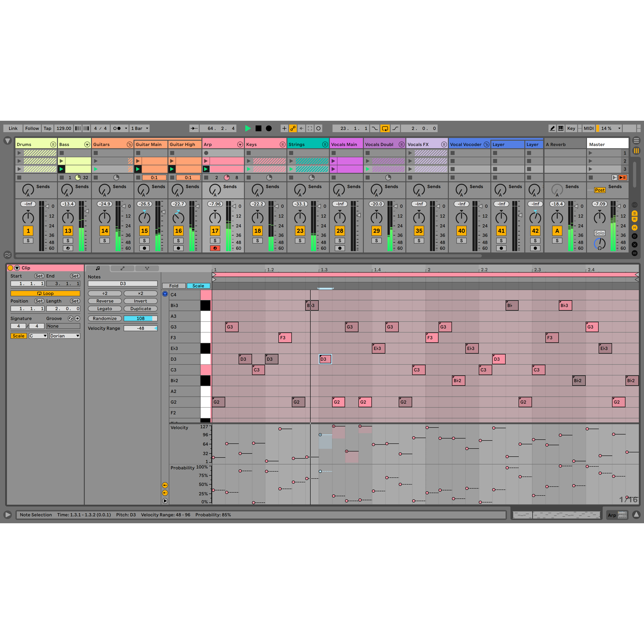This screenshot has height=644, width=644.
Task: Solo the Bass track
Action: click(68, 240)
